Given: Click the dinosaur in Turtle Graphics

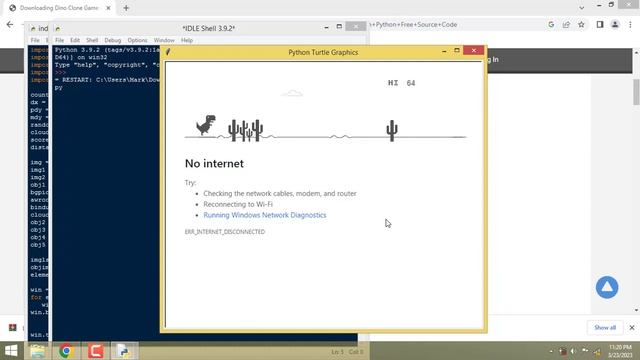Looking at the screenshot, I should click(206, 125).
